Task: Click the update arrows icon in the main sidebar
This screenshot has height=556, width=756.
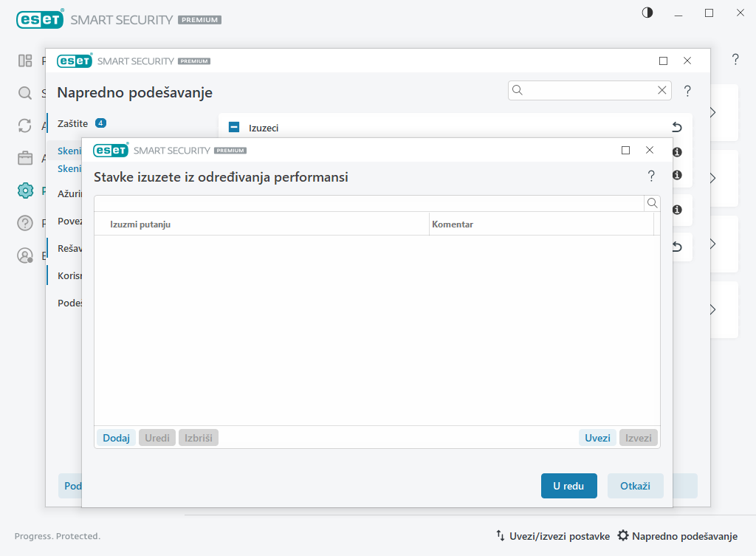Action: (25, 126)
